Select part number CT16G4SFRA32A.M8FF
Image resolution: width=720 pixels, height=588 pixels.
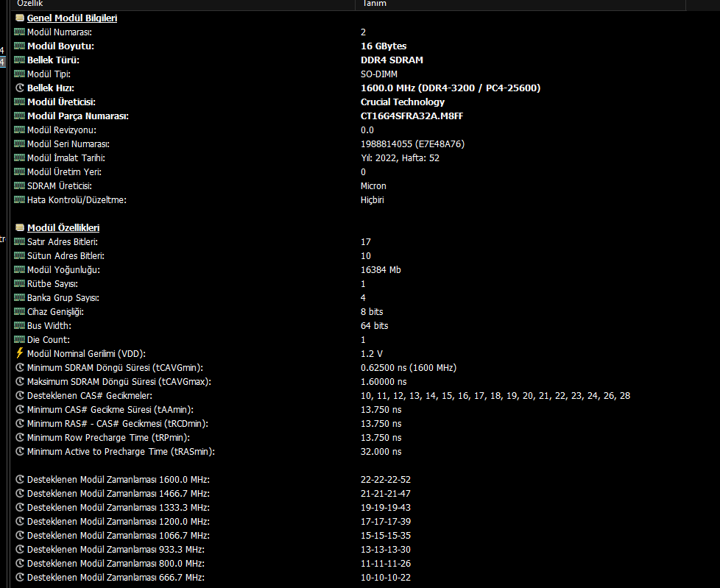click(412, 116)
